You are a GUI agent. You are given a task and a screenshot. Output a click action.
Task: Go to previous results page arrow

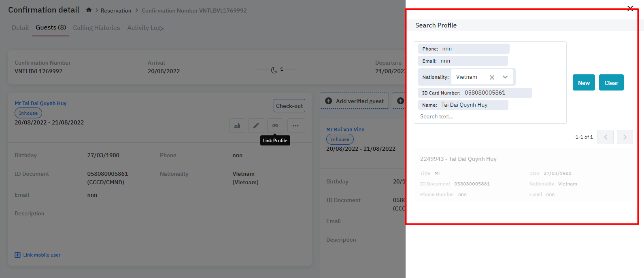pyautogui.click(x=606, y=137)
